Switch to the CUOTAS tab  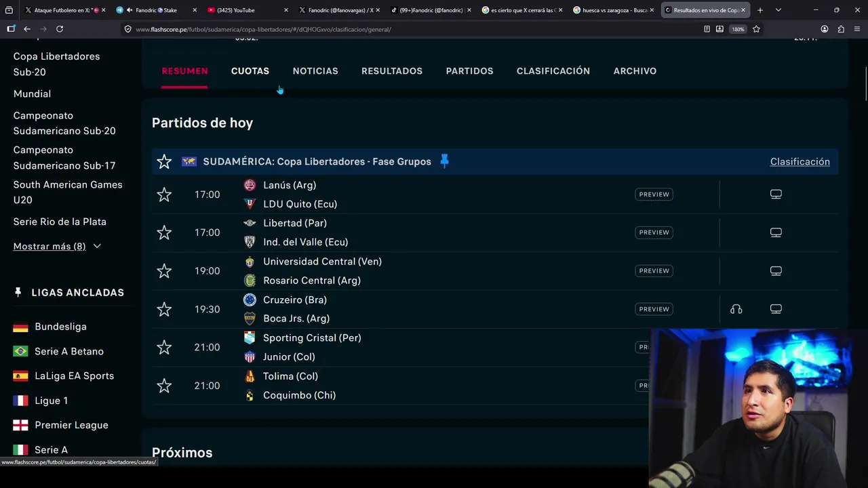tap(250, 70)
